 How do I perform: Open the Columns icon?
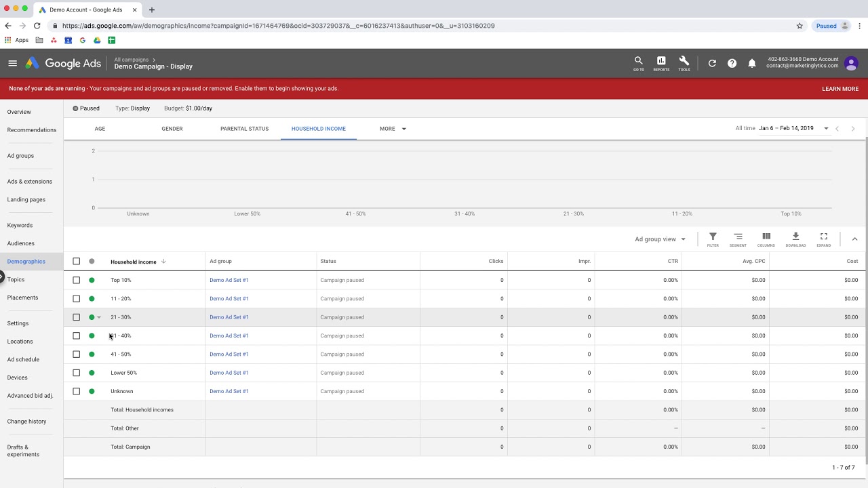point(766,239)
